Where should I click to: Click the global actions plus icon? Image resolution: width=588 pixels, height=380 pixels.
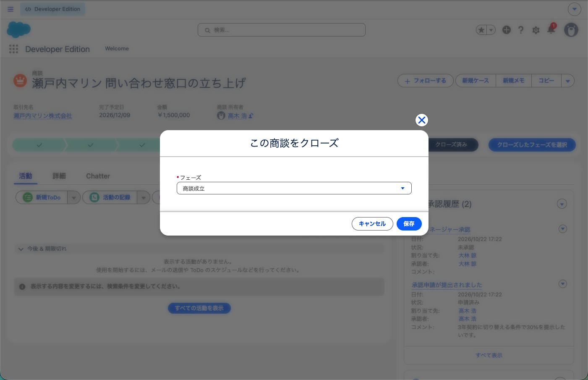coord(507,30)
